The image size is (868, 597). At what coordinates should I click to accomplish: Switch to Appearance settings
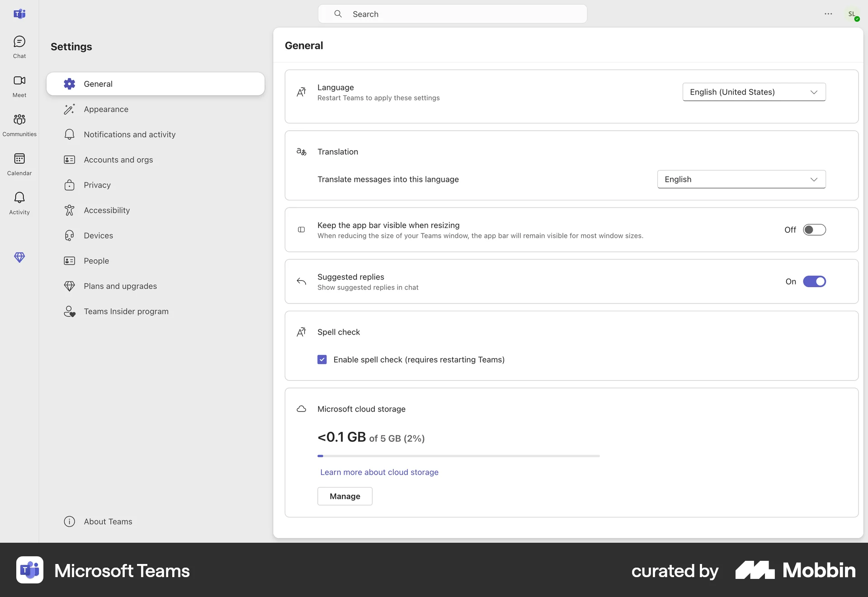click(x=106, y=109)
